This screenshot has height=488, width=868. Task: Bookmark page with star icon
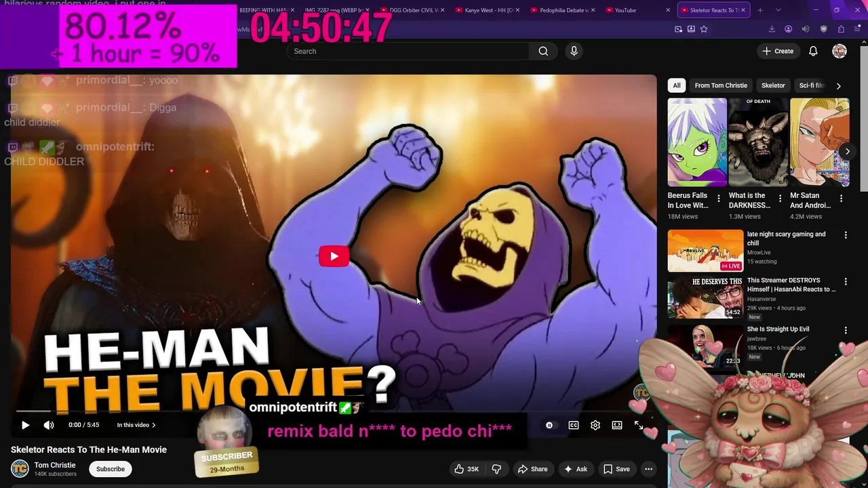[x=704, y=29]
